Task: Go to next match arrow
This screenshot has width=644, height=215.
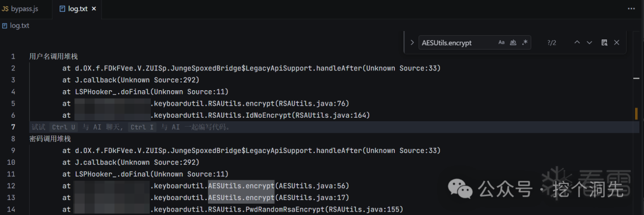Action: click(x=589, y=42)
